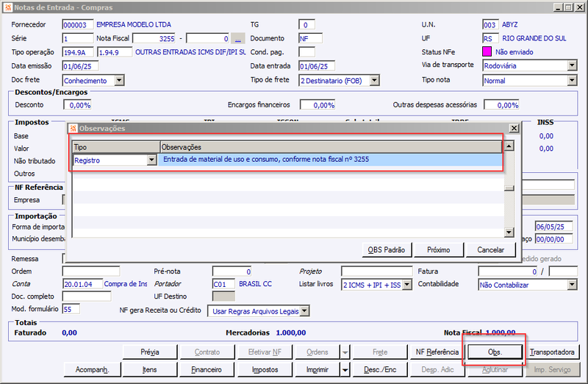Click the Fatura number field
Image resolution: width=588 pixels, height=384 pixels.
tap(508, 271)
